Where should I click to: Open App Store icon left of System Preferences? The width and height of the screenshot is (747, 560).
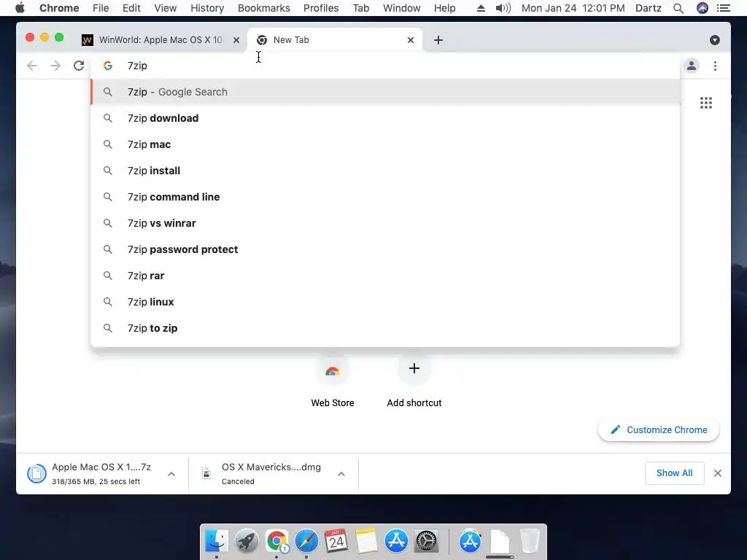[396, 542]
